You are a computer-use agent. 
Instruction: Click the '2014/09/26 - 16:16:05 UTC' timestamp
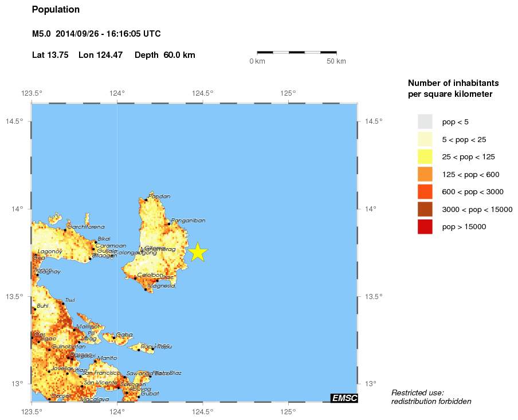108,34
